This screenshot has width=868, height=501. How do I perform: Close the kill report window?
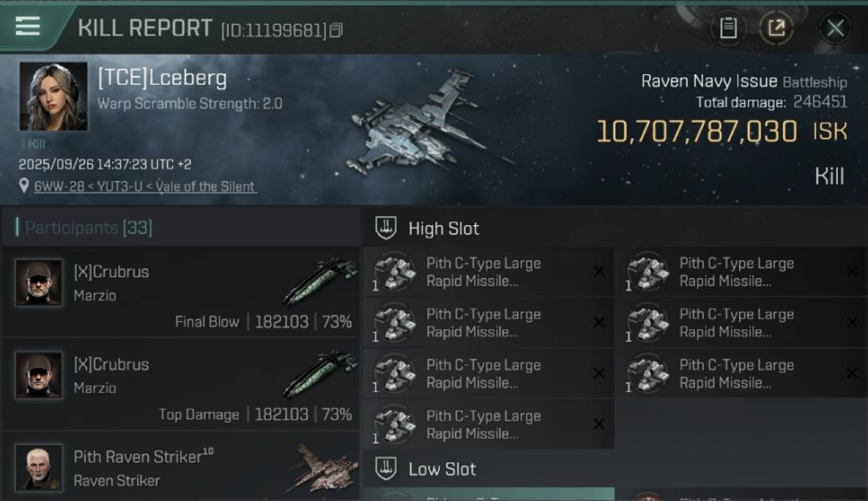point(835,28)
